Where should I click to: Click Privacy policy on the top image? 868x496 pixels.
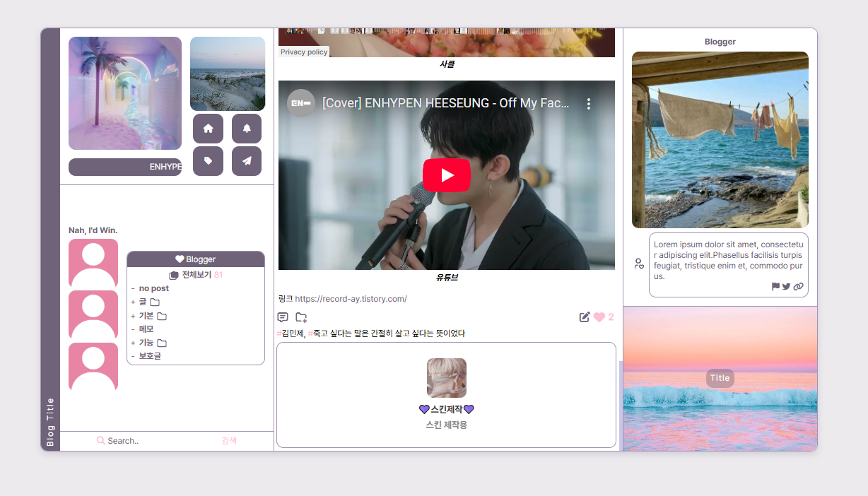click(x=304, y=52)
